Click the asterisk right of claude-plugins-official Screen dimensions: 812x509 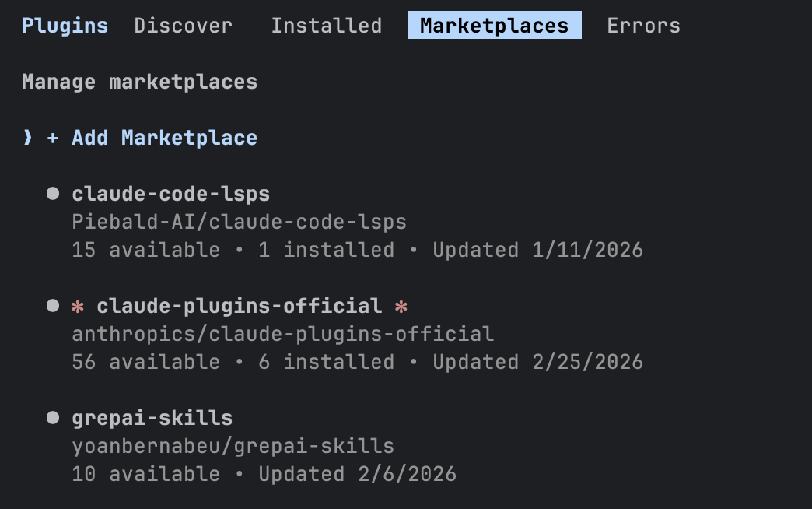401,307
